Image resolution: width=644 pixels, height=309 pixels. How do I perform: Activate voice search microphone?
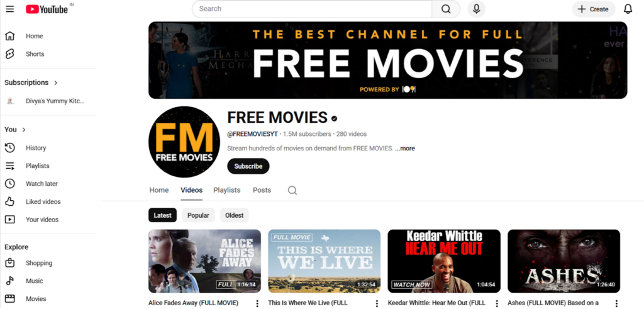click(477, 9)
